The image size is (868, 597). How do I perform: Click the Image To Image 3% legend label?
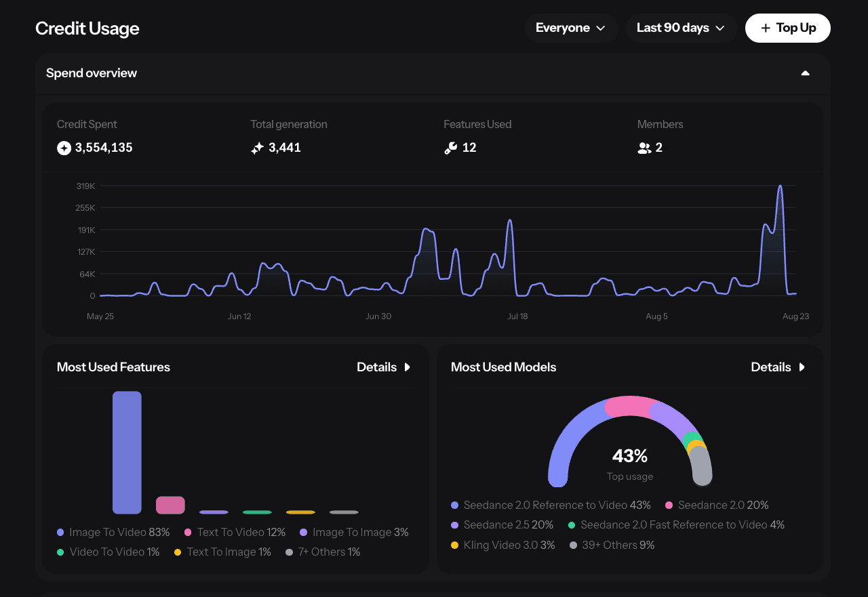click(361, 533)
